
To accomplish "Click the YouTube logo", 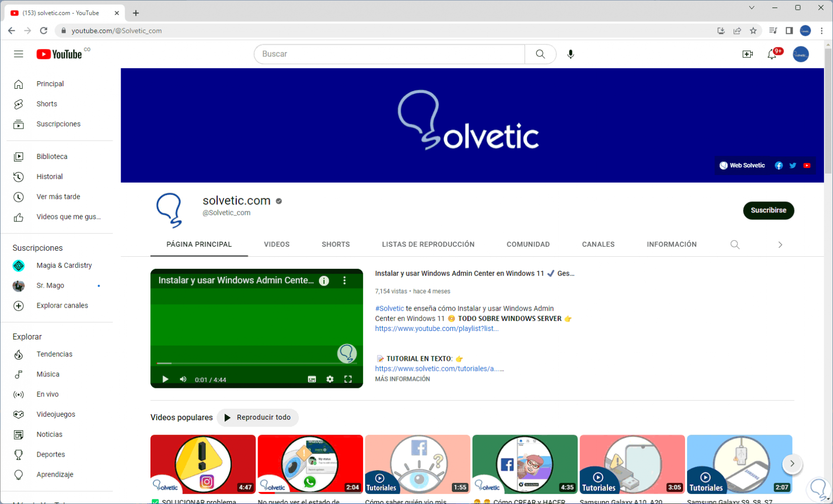I will click(x=59, y=54).
